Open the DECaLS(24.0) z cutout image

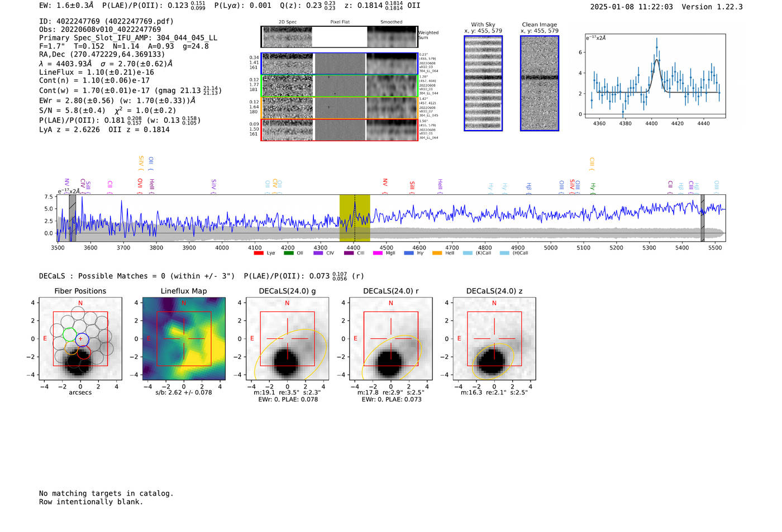(494, 339)
